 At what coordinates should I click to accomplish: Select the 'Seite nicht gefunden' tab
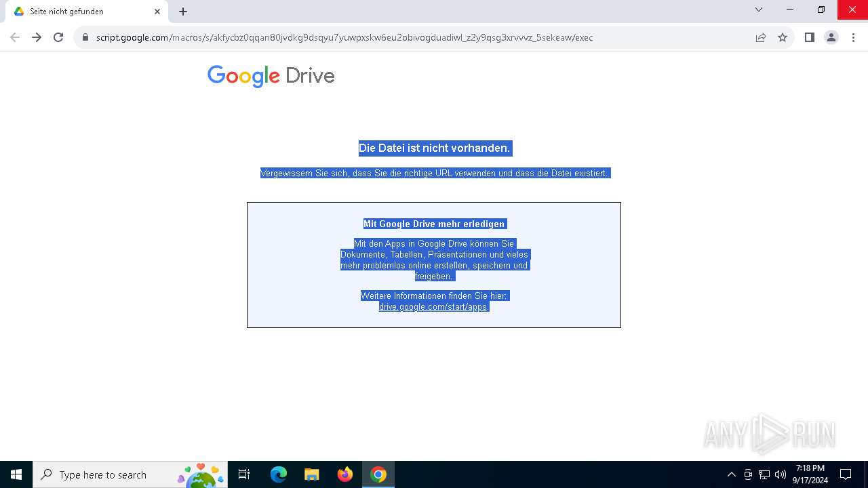pos(87,12)
